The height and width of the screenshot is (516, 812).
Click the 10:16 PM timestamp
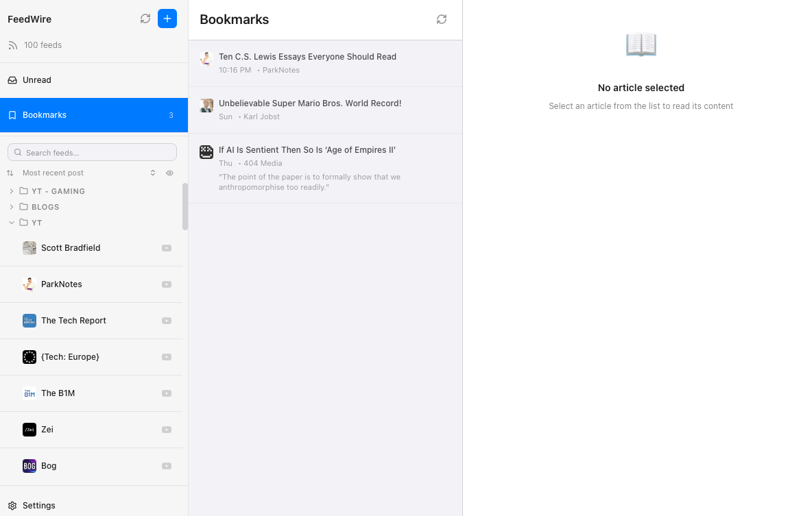click(x=235, y=71)
